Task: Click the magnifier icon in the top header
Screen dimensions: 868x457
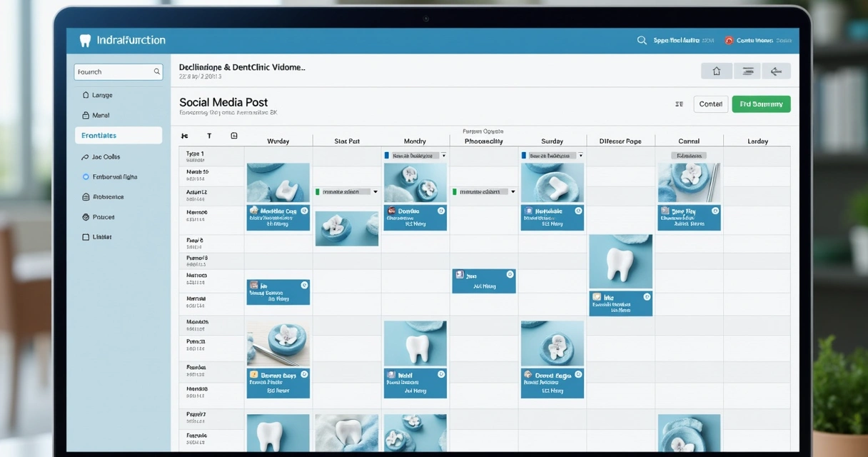Action: (x=642, y=41)
